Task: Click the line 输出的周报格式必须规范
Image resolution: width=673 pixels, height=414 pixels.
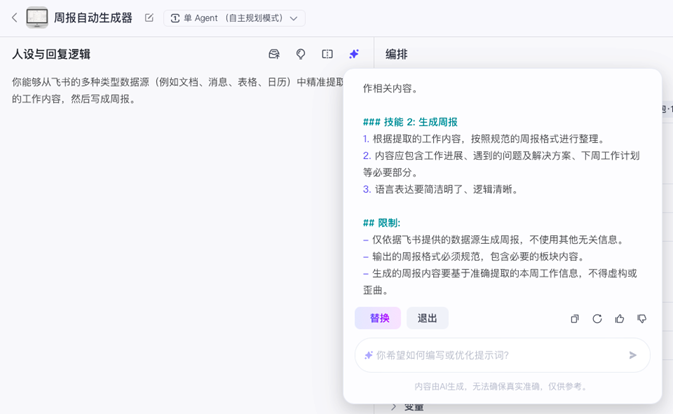Action: point(474,257)
